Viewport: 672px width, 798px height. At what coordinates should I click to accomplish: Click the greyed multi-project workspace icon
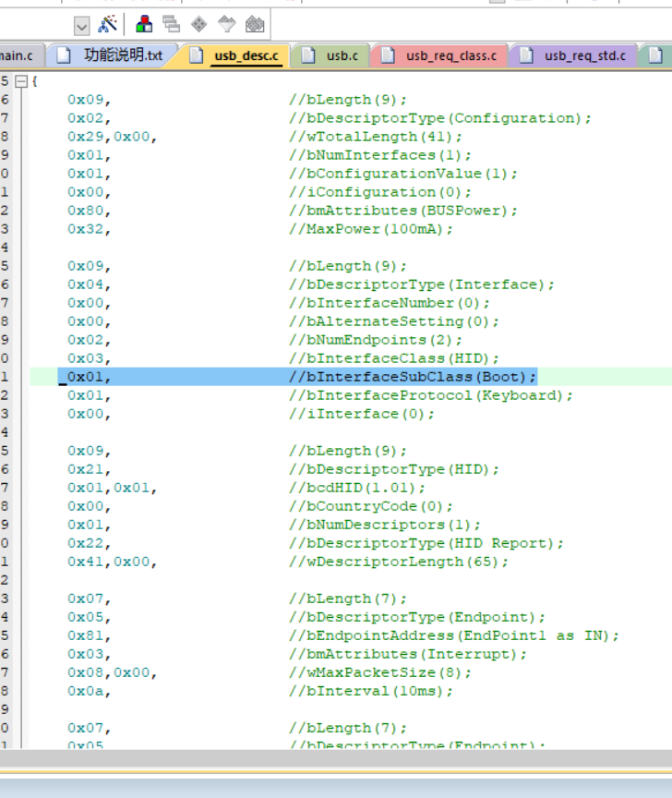click(172, 24)
